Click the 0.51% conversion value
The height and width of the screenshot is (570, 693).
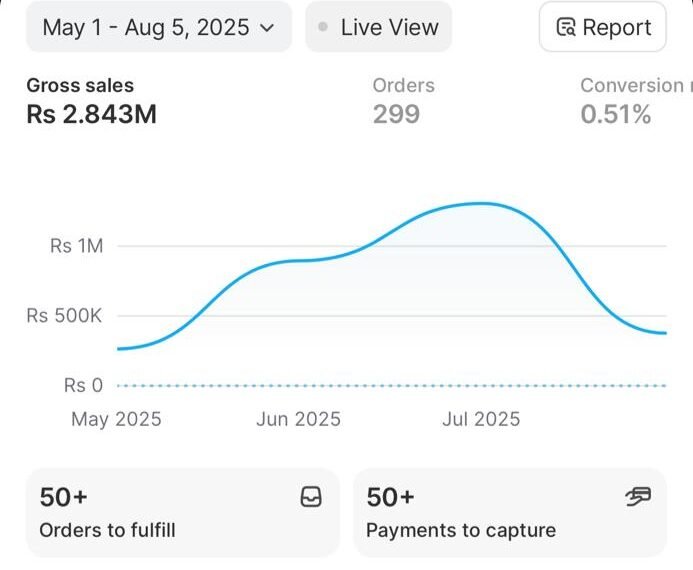point(615,114)
